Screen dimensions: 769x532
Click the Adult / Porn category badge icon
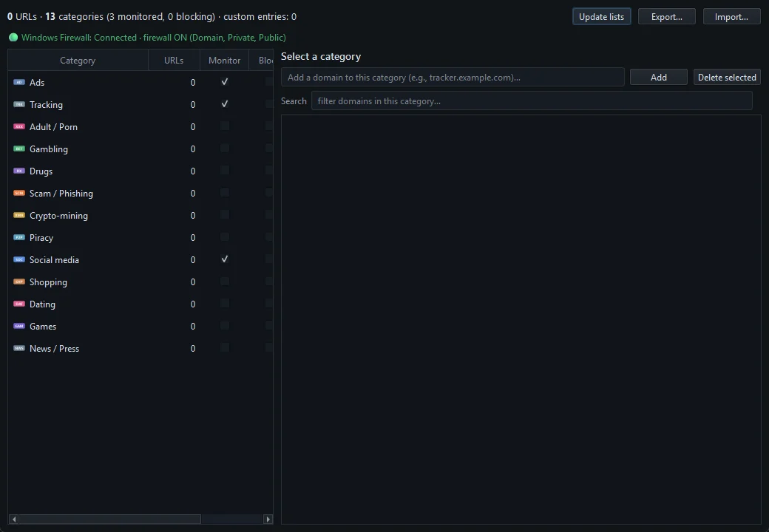pos(19,126)
